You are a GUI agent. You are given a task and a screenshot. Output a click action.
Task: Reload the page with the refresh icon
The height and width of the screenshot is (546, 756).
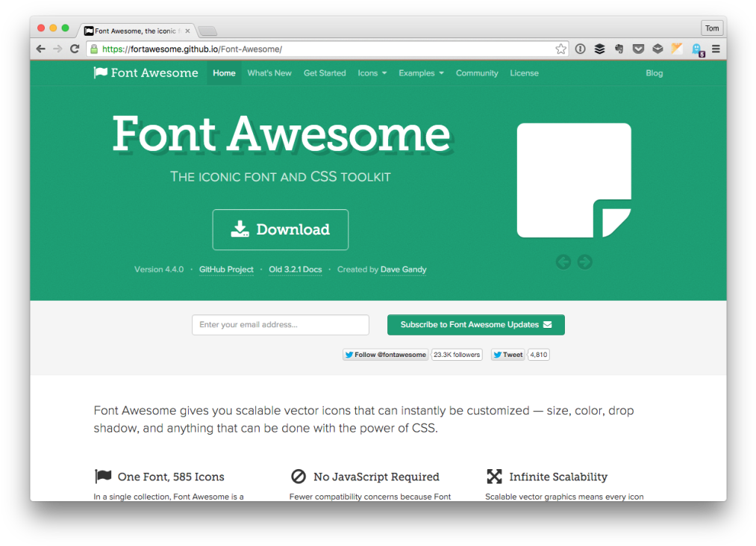pos(75,49)
